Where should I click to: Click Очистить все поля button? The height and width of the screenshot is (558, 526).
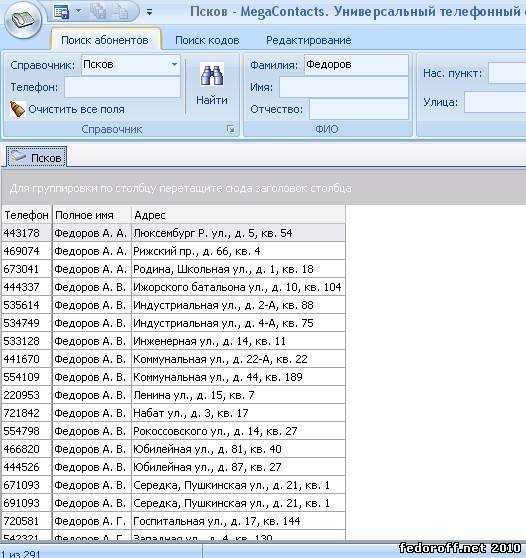(x=68, y=109)
